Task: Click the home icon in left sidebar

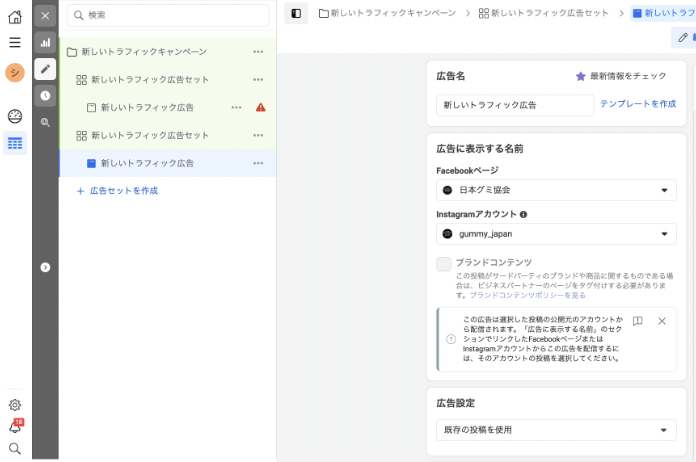Action: [14, 17]
